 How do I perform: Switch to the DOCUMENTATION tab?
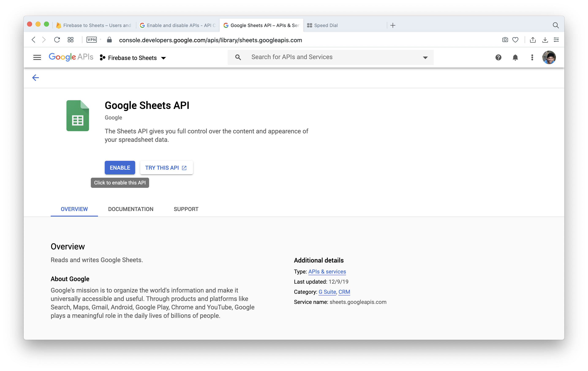(x=131, y=209)
